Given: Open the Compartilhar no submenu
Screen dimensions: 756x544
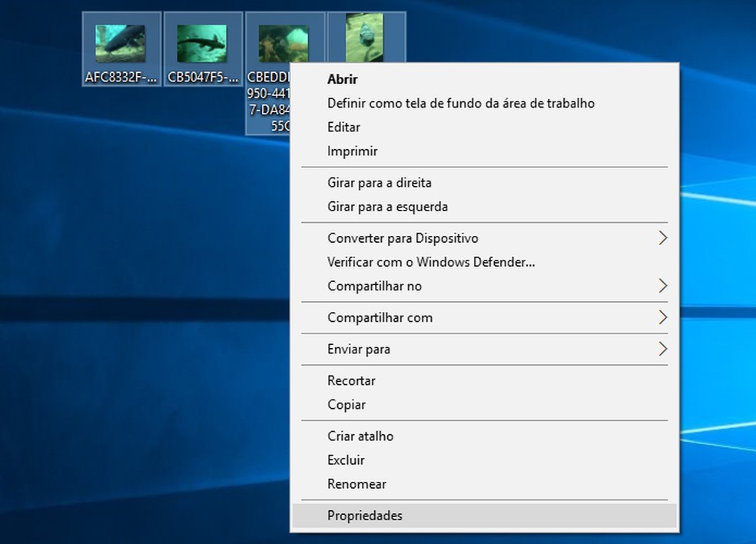Looking at the screenshot, I should tap(484, 287).
